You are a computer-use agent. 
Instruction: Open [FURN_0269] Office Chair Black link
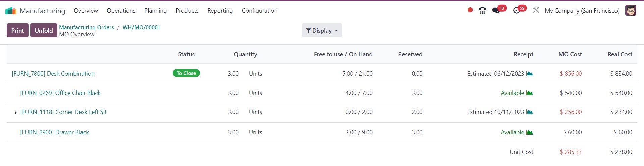click(x=60, y=93)
